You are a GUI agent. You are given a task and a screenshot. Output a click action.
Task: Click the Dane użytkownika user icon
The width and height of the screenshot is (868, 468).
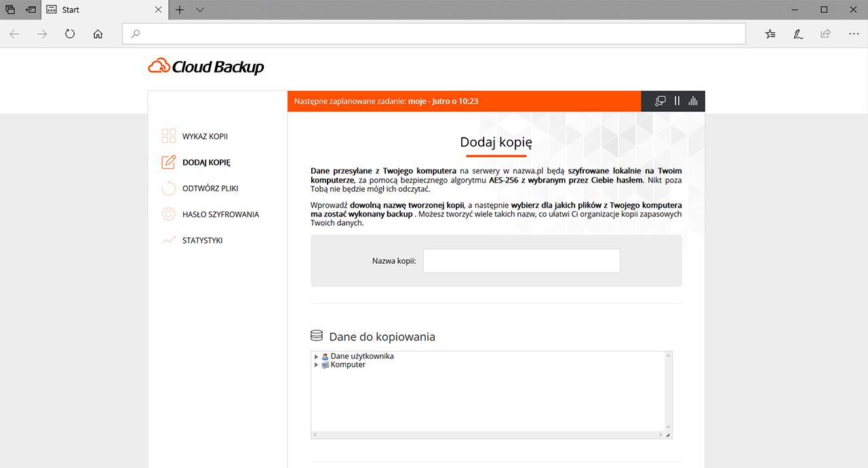coord(325,356)
